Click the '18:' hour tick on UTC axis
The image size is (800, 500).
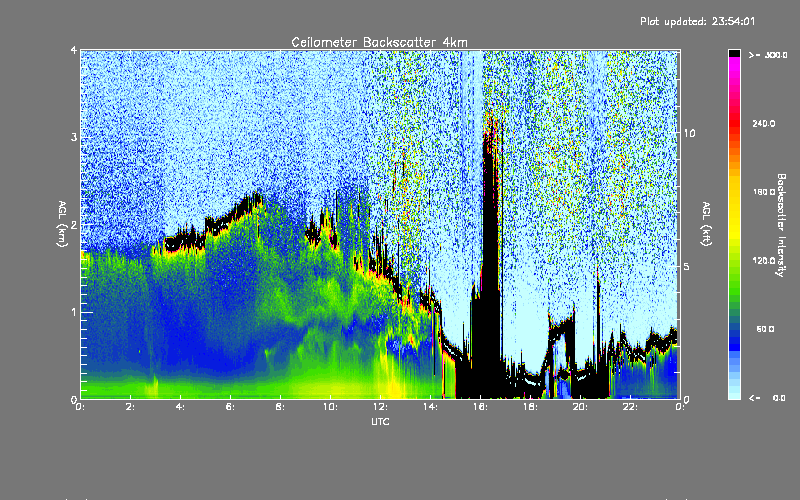[530, 407]
